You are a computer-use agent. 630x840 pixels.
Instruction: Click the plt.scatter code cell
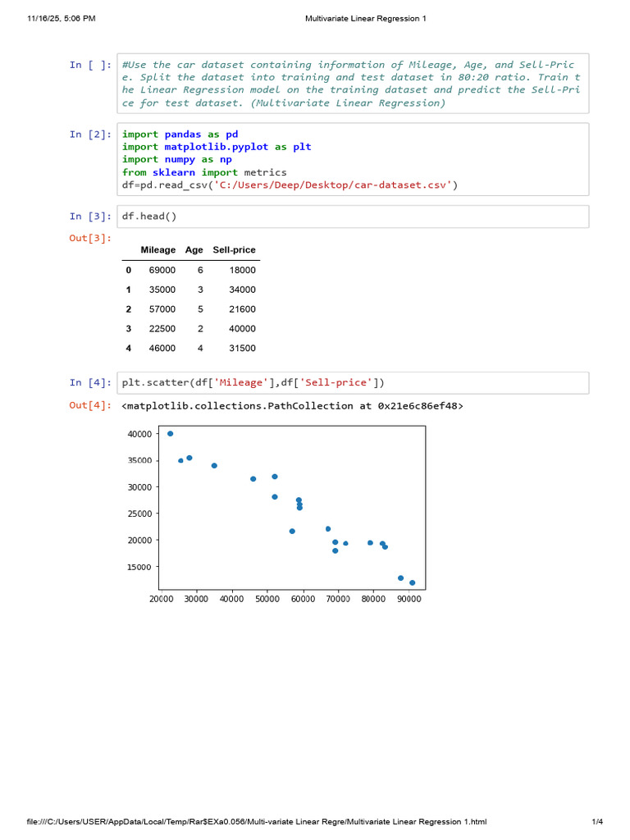(x=353, y=383)
